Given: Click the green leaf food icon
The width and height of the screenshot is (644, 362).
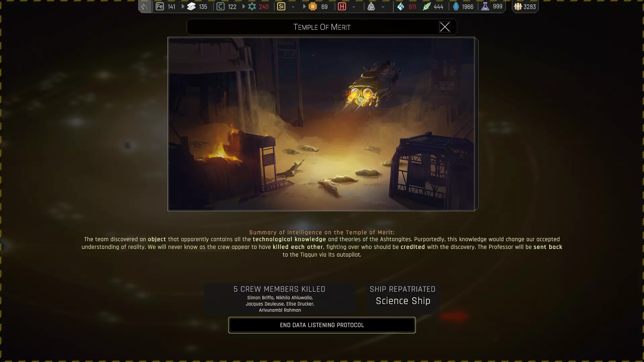Looking at the screenshot, I should [x=426, y=6].
